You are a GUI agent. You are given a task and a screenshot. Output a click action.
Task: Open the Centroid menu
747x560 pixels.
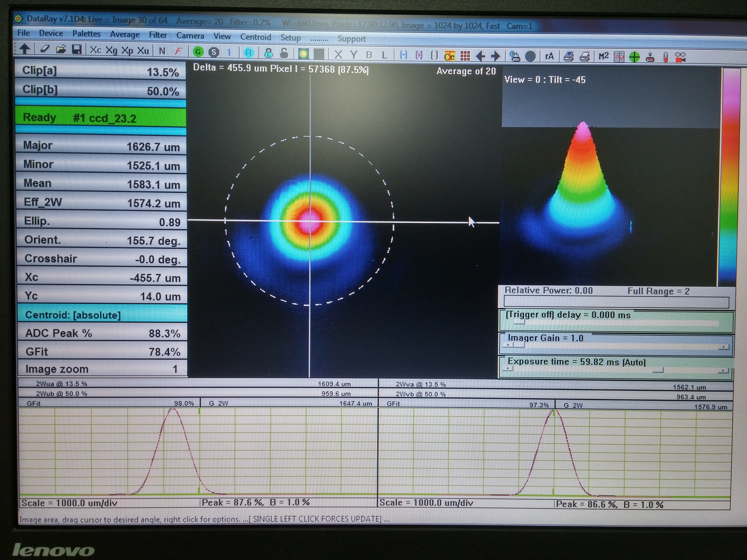click(255, 37)
